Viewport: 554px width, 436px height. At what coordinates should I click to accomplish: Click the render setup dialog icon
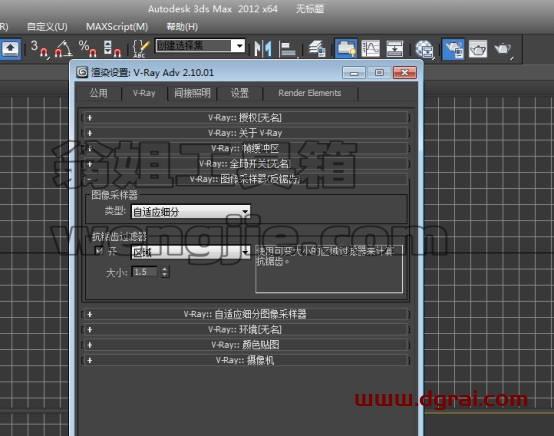click(82, 72)
